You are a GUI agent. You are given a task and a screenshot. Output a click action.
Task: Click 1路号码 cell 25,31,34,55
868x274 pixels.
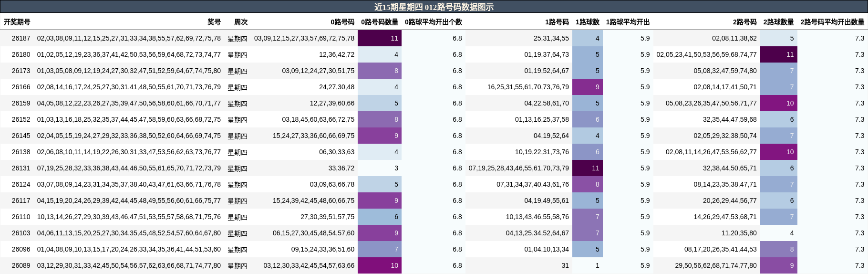tap(551, 38)
